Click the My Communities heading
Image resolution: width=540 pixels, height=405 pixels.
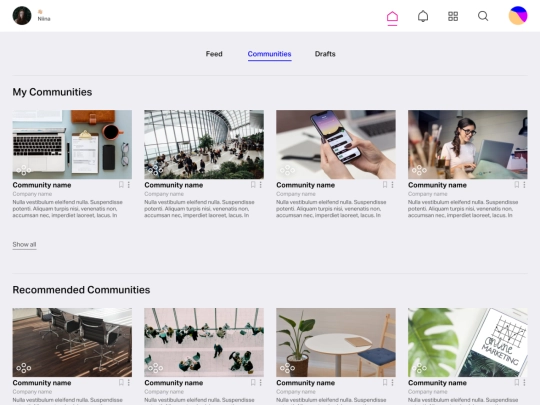point(52,92)
